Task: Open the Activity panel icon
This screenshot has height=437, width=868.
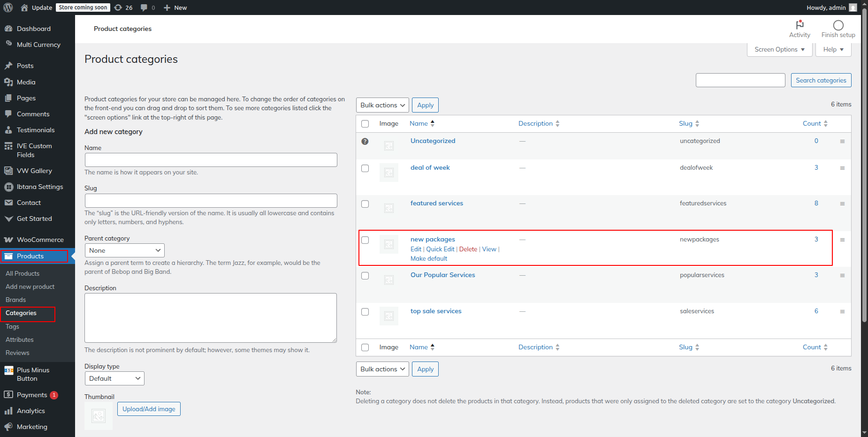Action: 799,25
